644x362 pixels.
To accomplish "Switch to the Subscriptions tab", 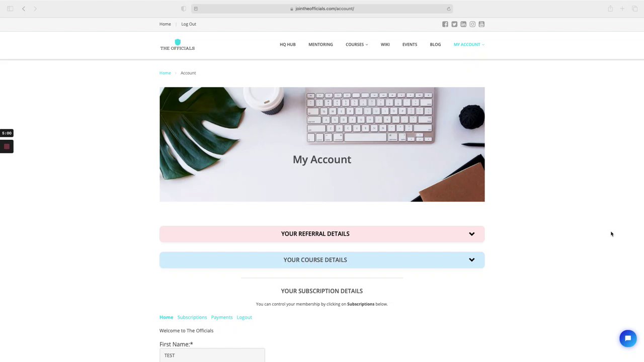I will tap(192, 317).
